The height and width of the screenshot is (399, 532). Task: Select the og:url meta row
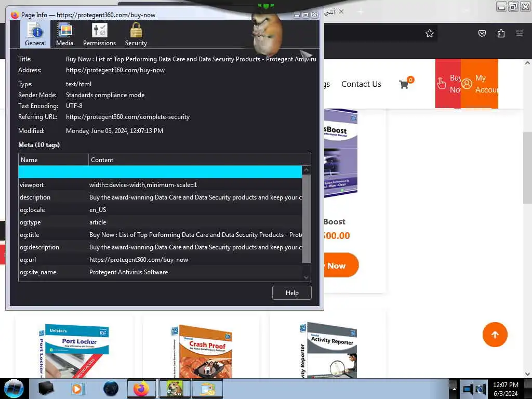[x=160, y=260]
